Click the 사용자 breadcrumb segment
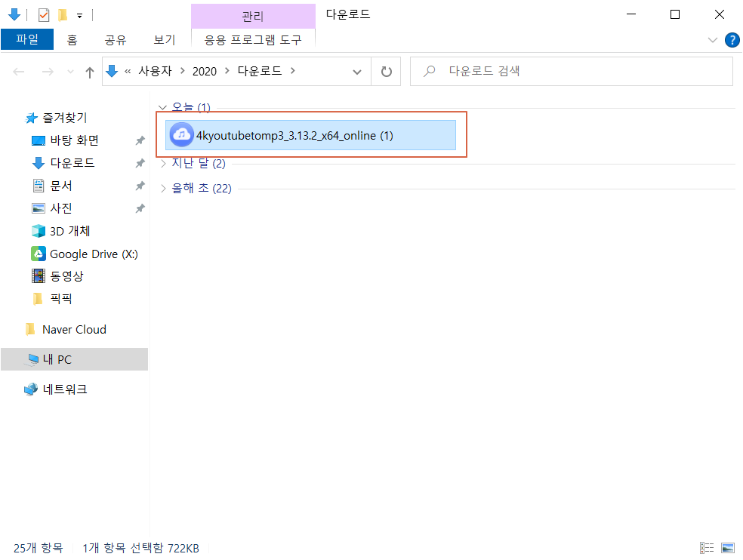Screen dimensions: 743x560 [155, 71]
